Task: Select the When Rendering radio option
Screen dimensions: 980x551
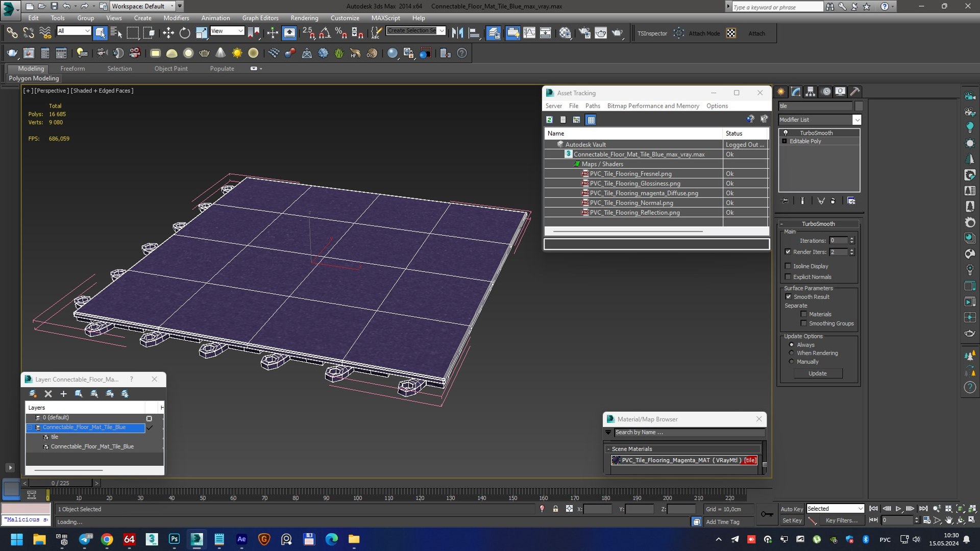Action: click(x=792, y=353)
